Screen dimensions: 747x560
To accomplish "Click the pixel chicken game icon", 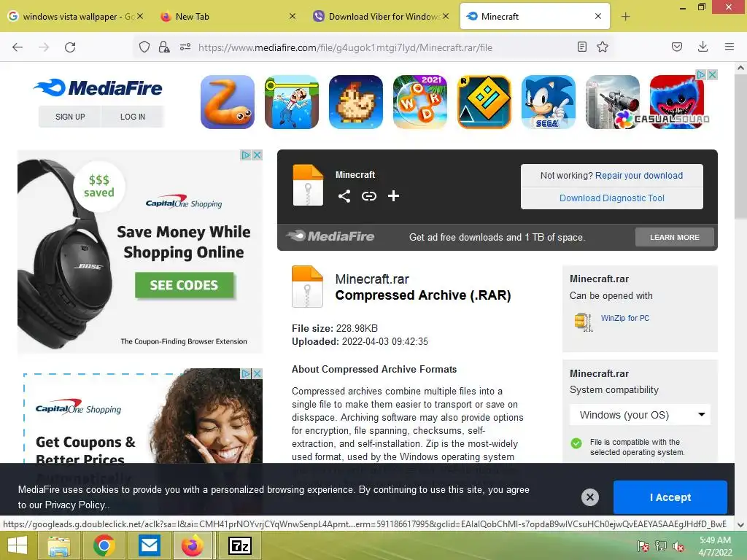I will click(356, 102).
